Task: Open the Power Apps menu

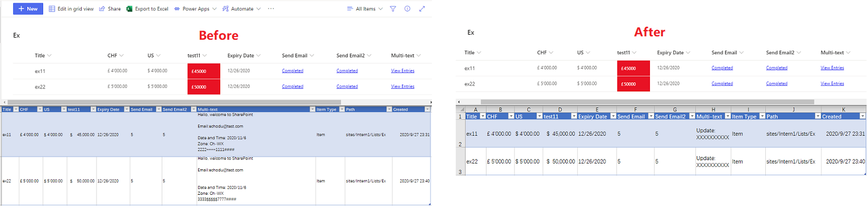Action: pos(195,9)
